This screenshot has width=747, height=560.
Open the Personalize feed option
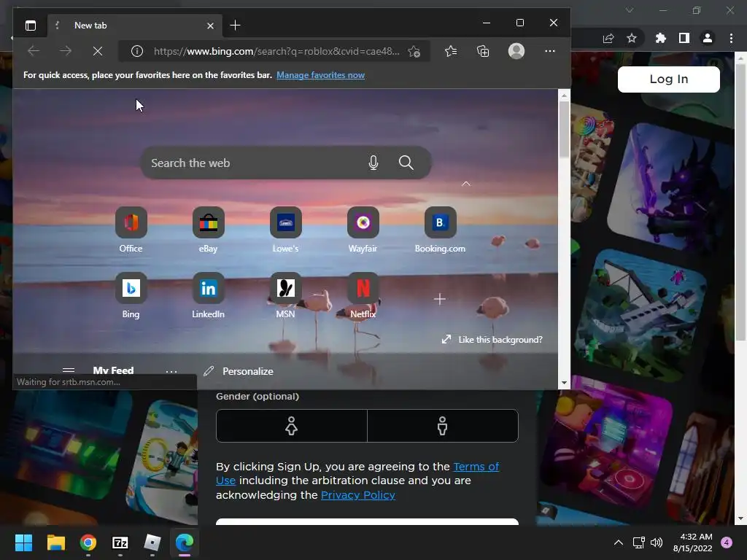tap(239, 371)
